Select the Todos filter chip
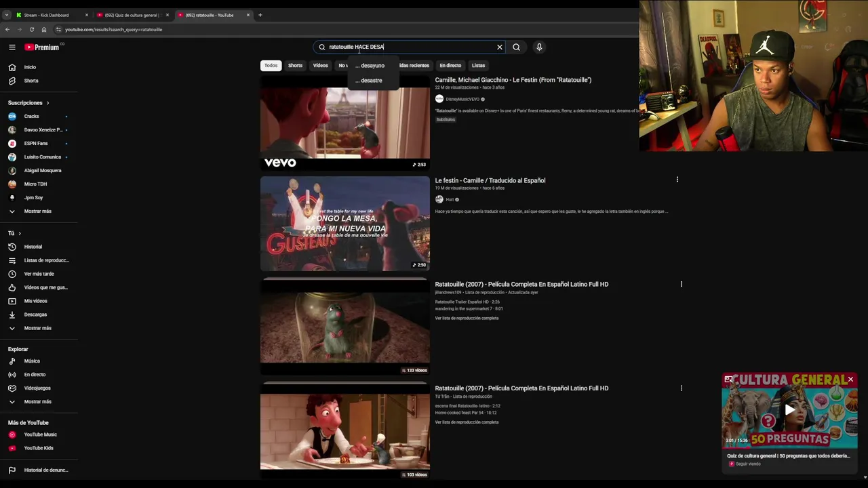The image size is (868, 488). click(x=271, y=66)
